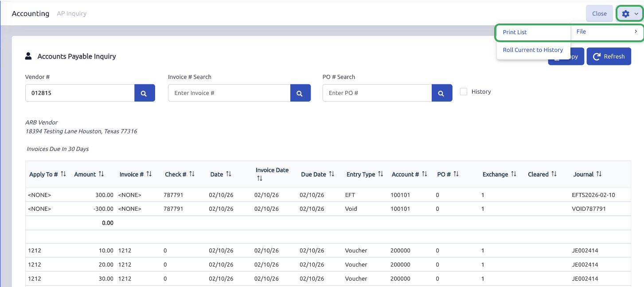644x287 pixels.
Task: Click the 300.00 amount cell
Action: [104, 195]
